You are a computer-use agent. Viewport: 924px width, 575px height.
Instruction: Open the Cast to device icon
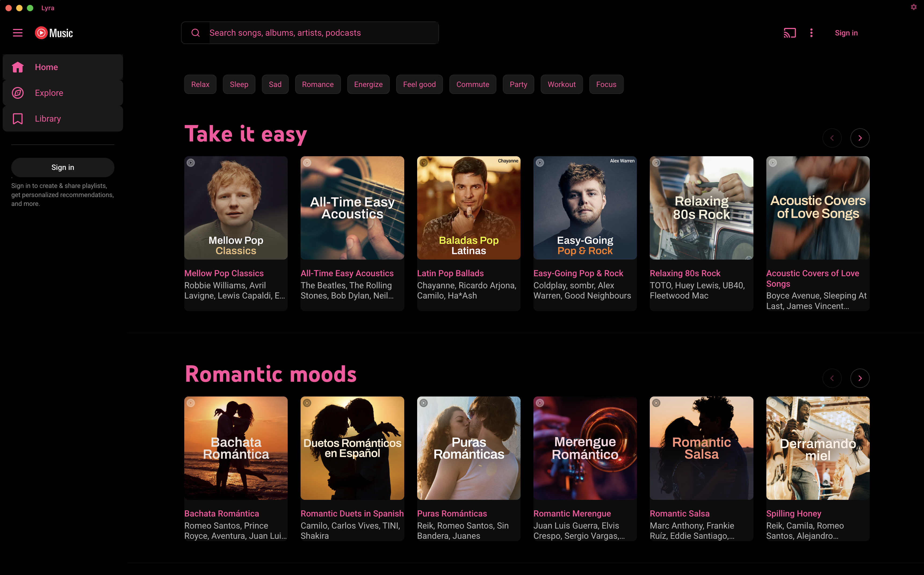click(790, 33)
